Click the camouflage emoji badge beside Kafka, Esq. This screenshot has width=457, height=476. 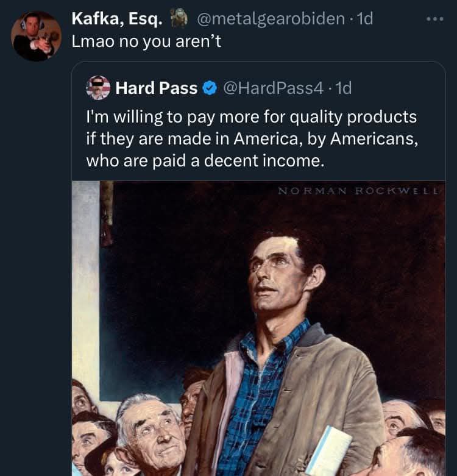click(x=178, y=19)
